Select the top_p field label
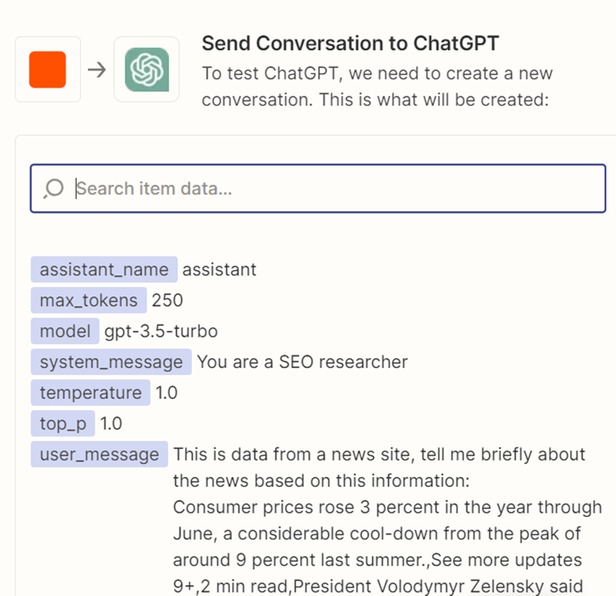The height and width of the screenshot is (596, 616). click(x=63, y=424)
